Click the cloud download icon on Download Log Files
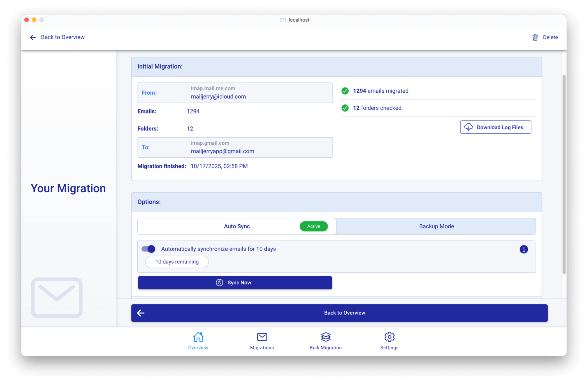This screenshot has height=384, width=588. tap(469, 127)
